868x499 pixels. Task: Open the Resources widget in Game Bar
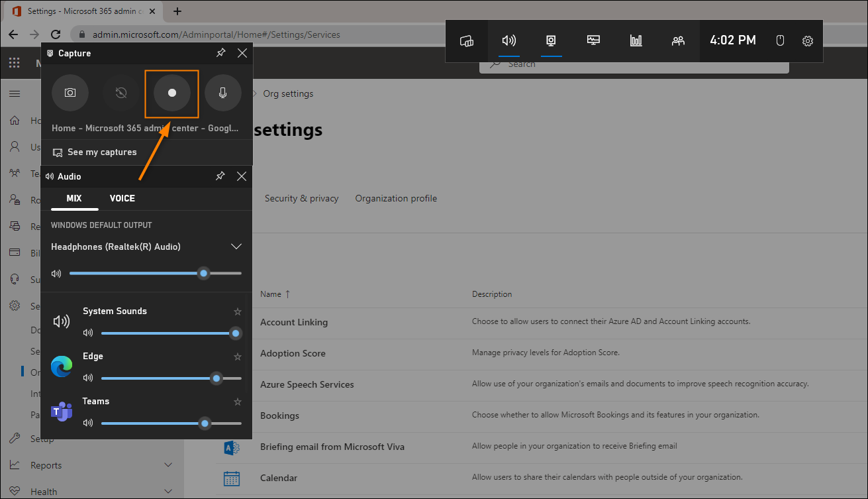(x=636, y=40)
